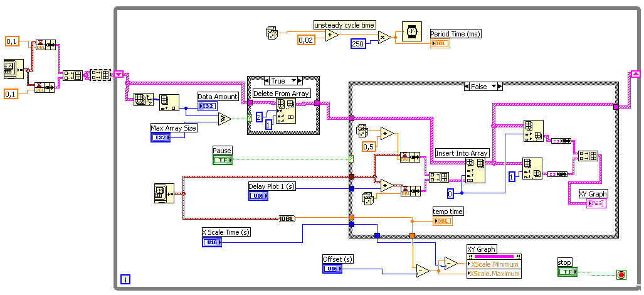Click the Multiply node fed by 250
Image resolution: width=644 pixels, height=295 pixels.
[x=385, y=37]
